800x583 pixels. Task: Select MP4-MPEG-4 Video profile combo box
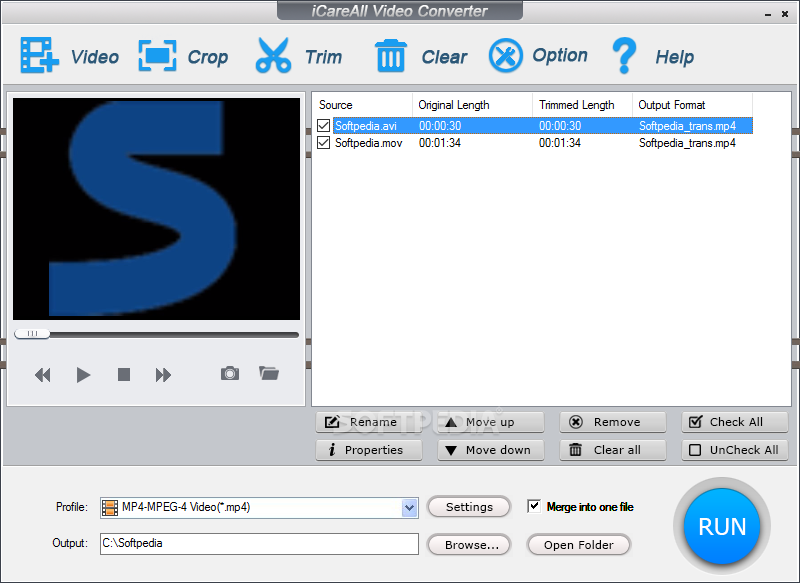[259, 508]
